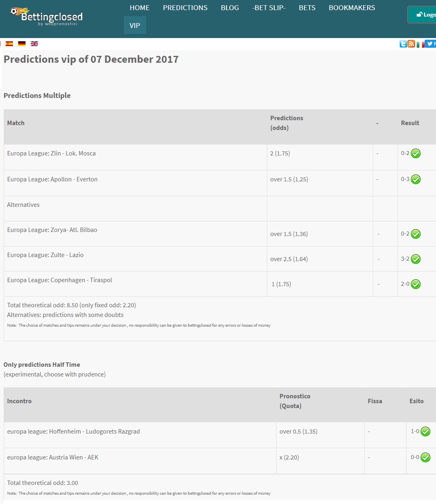Click the Pronostico (Quota) column header
The height and width of the screenshot is (504, 436).
[x=295, y=401]
